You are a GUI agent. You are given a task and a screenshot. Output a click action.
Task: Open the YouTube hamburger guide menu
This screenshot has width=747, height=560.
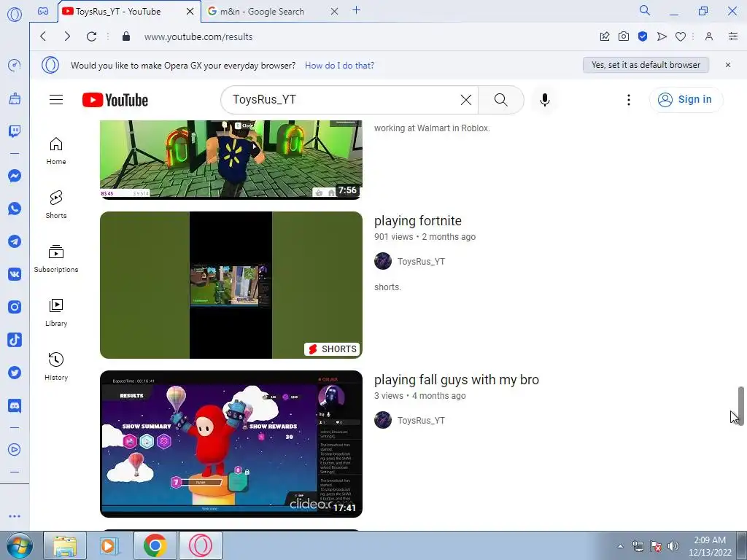coord(56,99)
